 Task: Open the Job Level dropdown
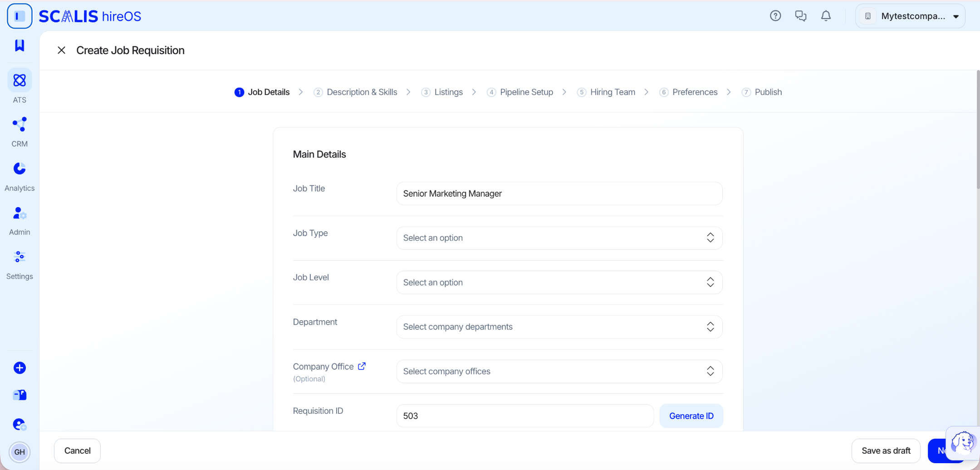pyautogui.click(x=559, y=282)
